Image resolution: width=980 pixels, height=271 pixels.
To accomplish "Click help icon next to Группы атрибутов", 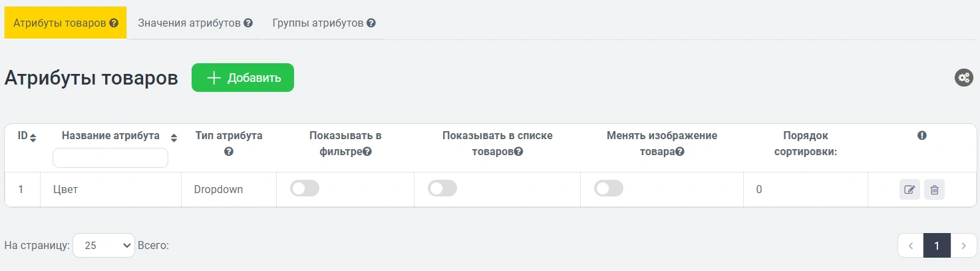I will coord(371,23).
